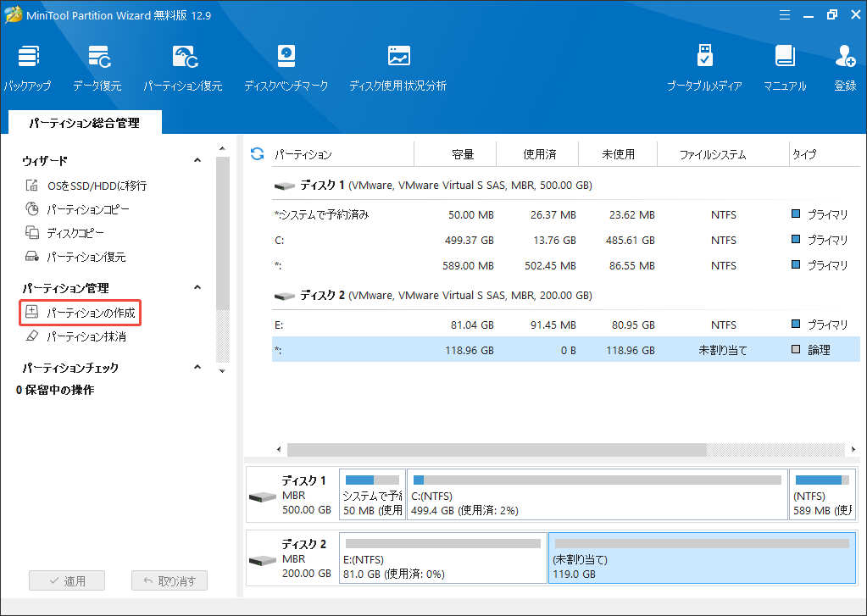This screenshot has height=616, width=867.
Task: Click partition list scroll left arrow
Action: (279, 449)
